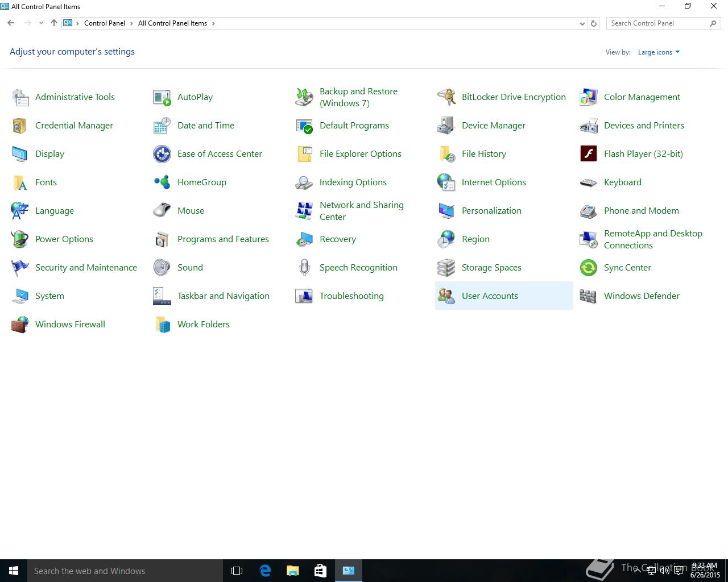The height and width of the screenshot is (582, 728).
Task: Open the Power Options battery icon
Action: [x=20, y=239]
